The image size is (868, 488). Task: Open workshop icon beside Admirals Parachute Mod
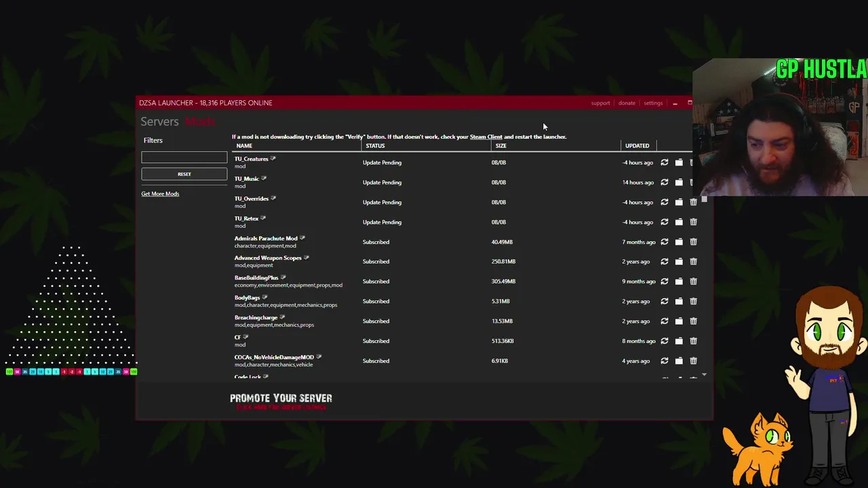pos(302,238)
